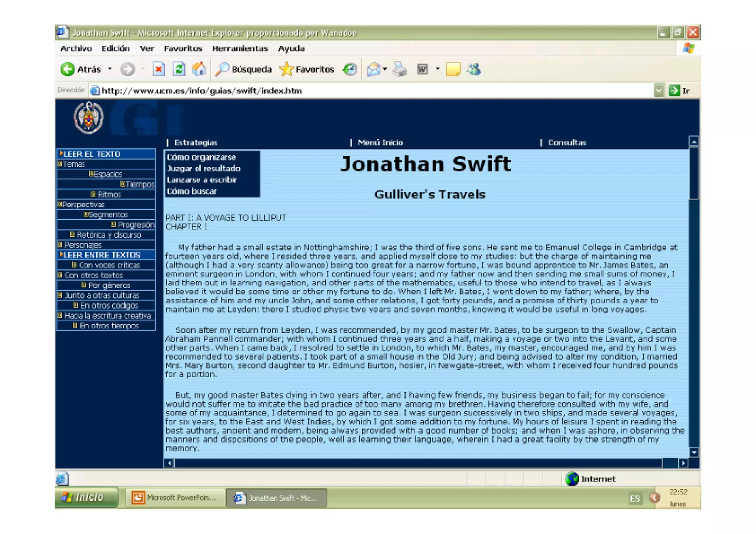Screen dimensions: 756x534
Task: Click the Stop loading red X icon
Action: (159, 69)
